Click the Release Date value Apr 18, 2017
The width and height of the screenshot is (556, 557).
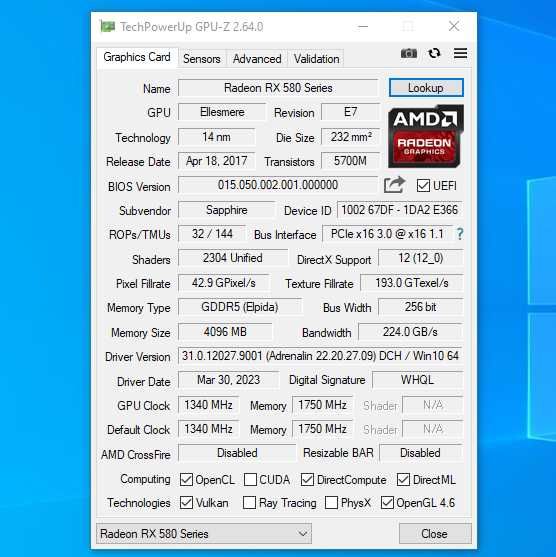(216, 161)
